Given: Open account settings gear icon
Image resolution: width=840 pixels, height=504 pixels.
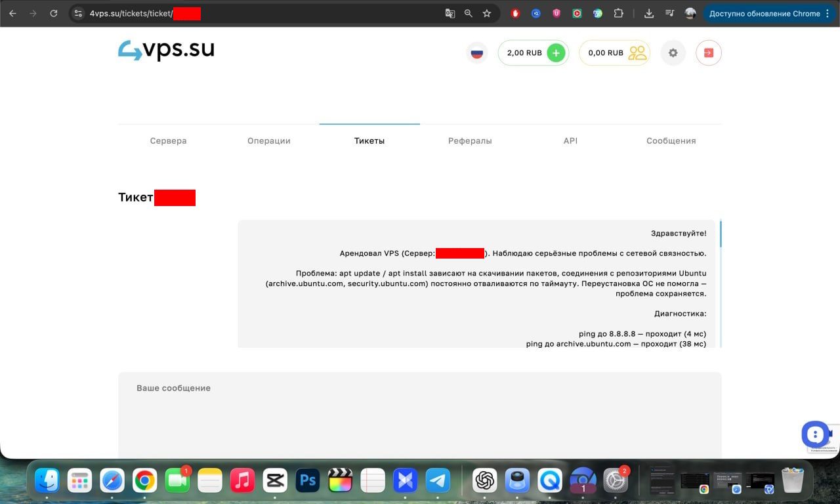Looking at the screenshot, I should pos(673,53).
